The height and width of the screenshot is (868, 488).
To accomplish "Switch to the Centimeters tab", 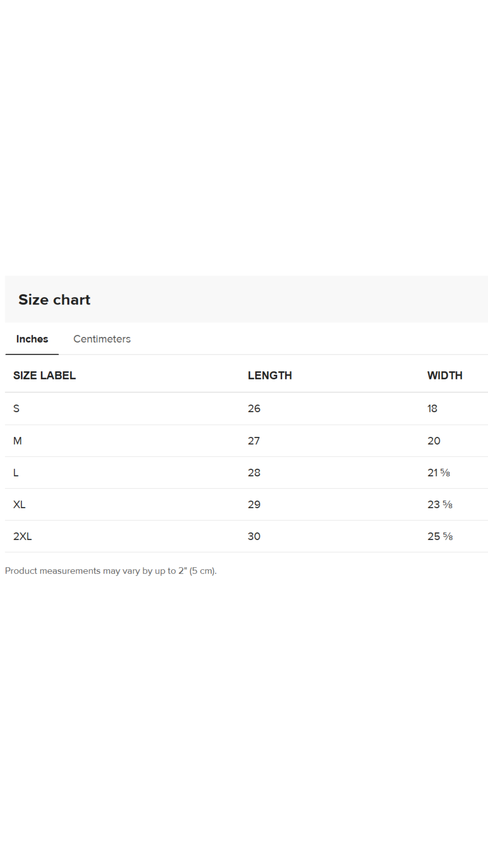I will (x=102, y=339).
